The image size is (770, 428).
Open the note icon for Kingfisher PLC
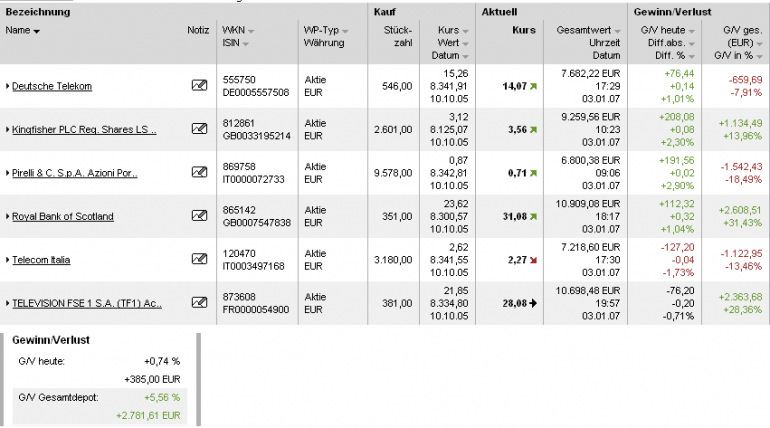(x=199, y=129)
